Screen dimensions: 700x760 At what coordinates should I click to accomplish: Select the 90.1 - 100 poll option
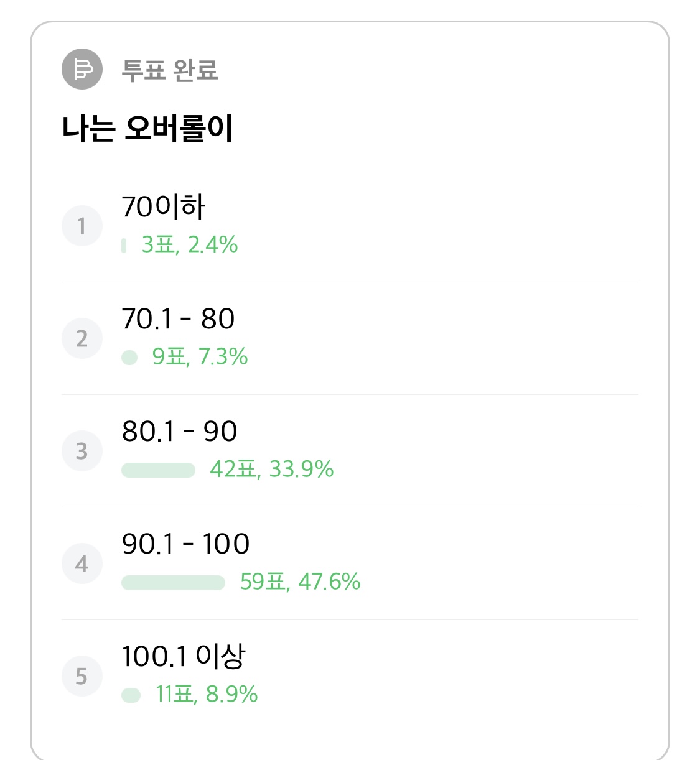coord(350,563)
